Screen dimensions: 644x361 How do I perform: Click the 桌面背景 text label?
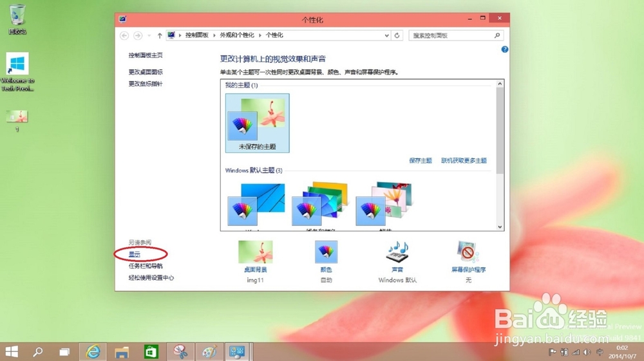point(256,270)
